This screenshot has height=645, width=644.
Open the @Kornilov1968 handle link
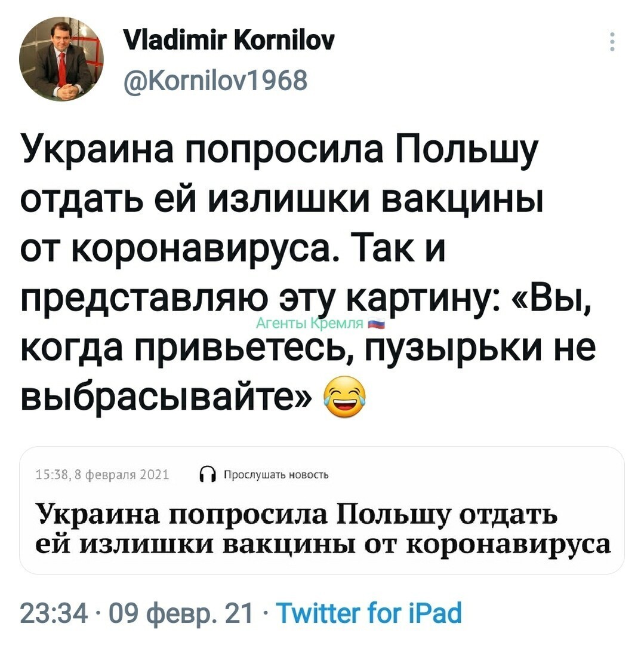point(215,80)
